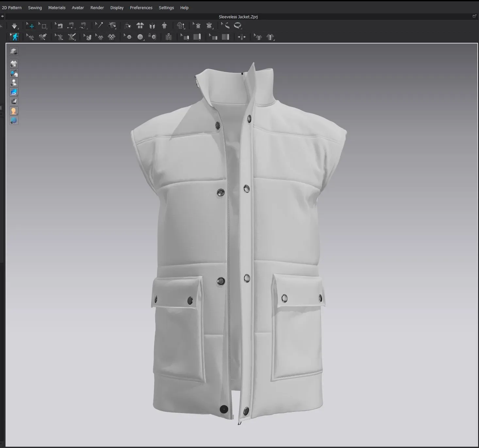This screenshot has width=479, height=448.
Task: Open the orange avatar display style options
Action: [x=14, y=111]
